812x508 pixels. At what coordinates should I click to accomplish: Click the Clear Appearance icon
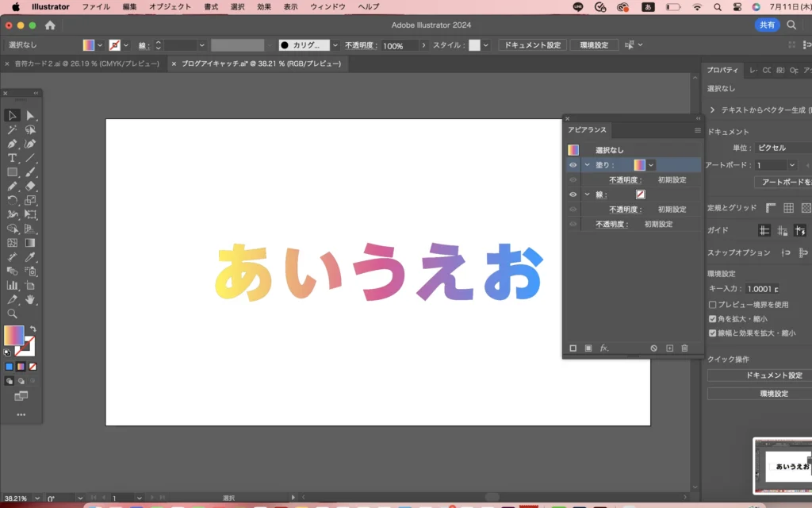click(653, 348)
